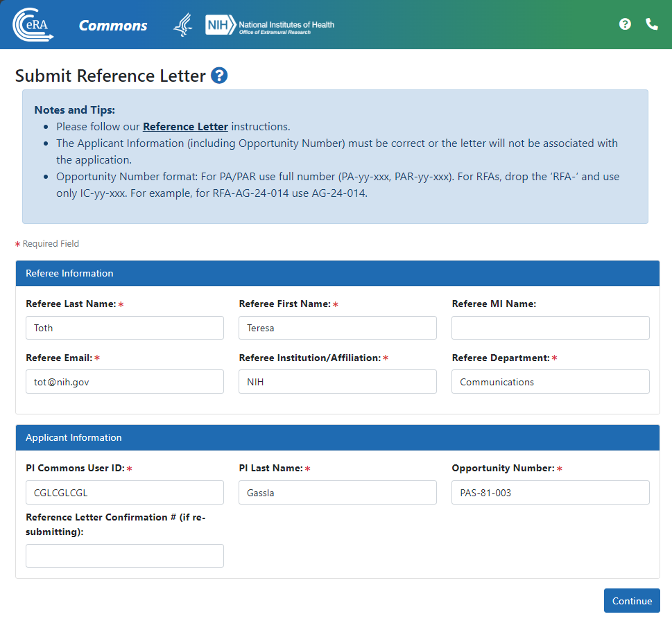Click the Referee Institution/Affiliation field
Image resolution: width=672 pixels, height=621 pixels.
click(337, 381)
